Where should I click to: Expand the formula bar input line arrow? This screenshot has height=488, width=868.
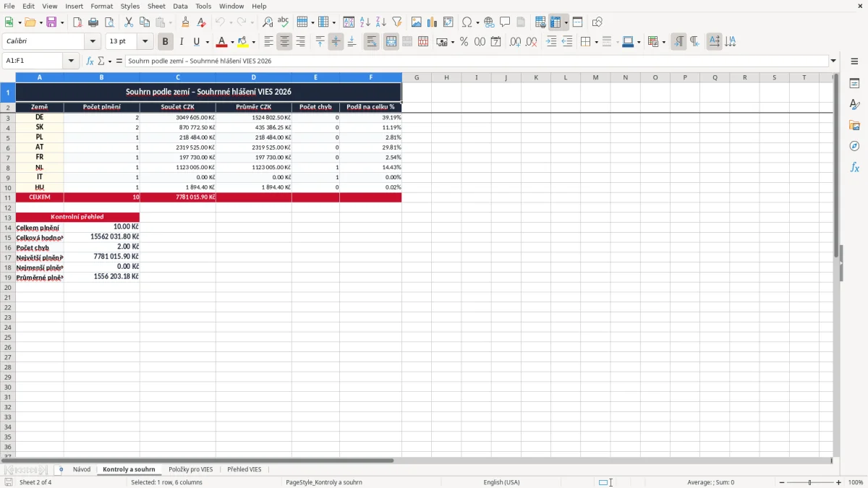[x=833, y=61]
